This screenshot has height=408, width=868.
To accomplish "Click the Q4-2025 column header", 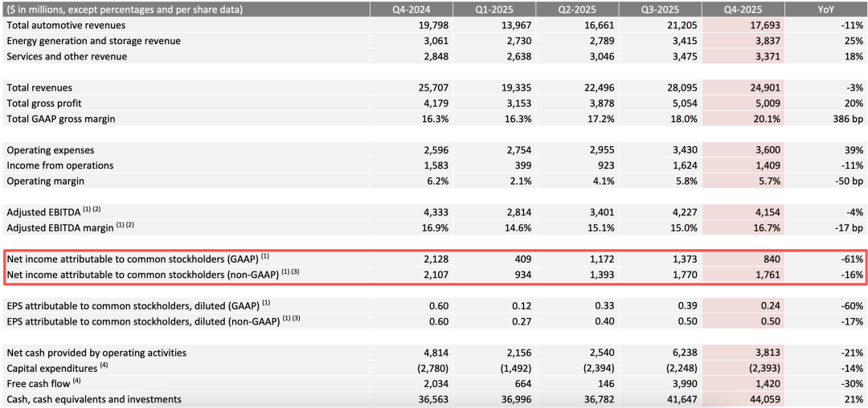I will click(742, 9).
